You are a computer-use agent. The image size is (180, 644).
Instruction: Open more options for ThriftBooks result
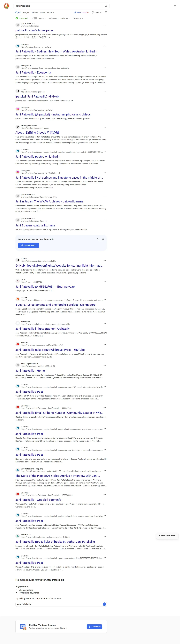(x=105, y=536)
